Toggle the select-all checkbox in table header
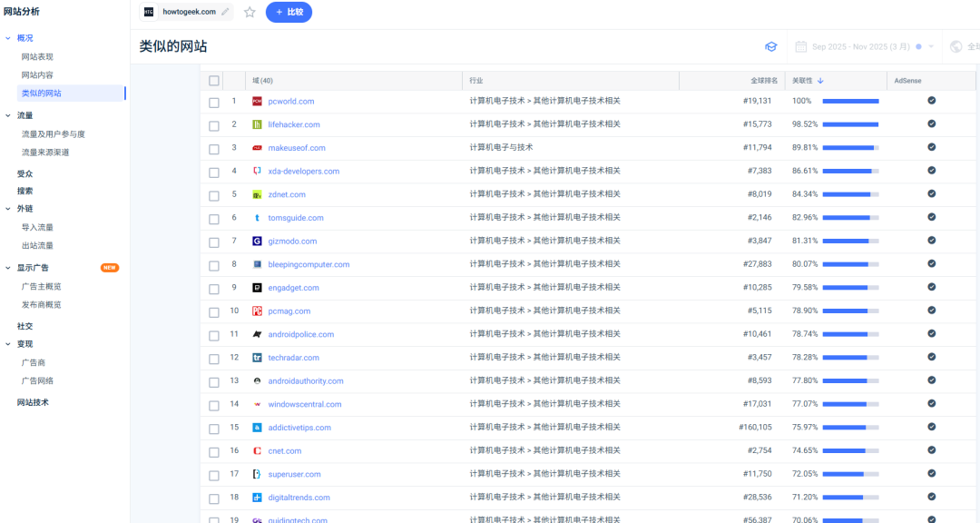 point(214,81)
